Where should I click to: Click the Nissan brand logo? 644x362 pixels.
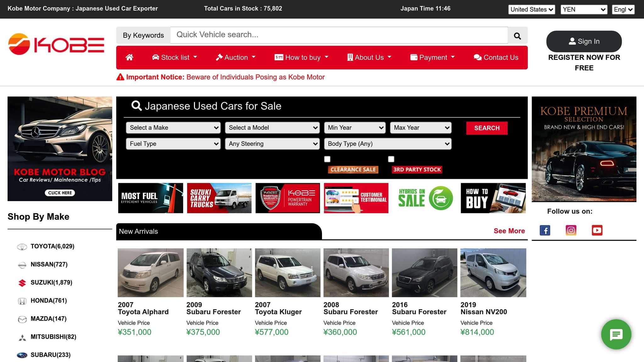22,265
